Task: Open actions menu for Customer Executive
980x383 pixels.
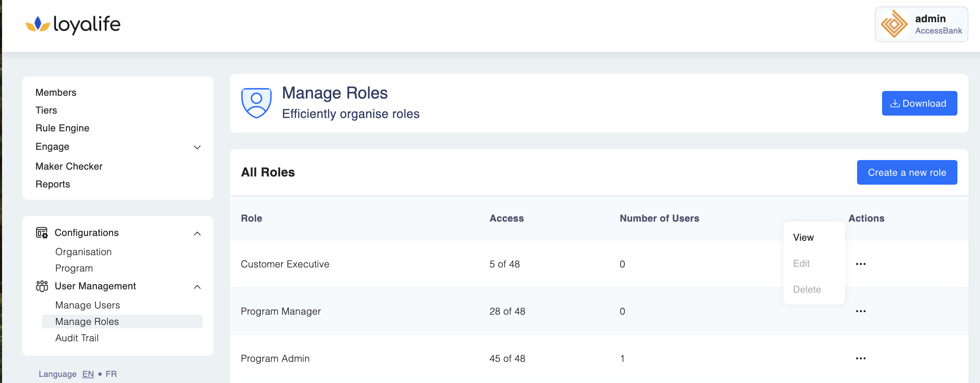Action: point(860,264)
